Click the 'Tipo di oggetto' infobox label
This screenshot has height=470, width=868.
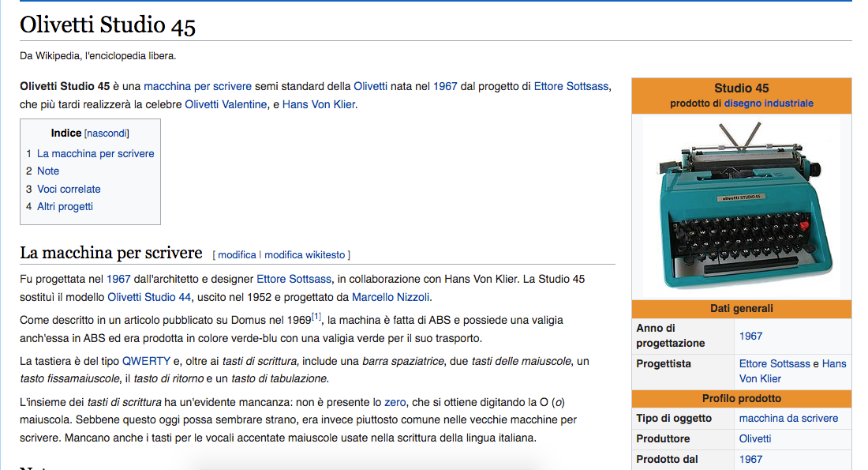(674, 419)
